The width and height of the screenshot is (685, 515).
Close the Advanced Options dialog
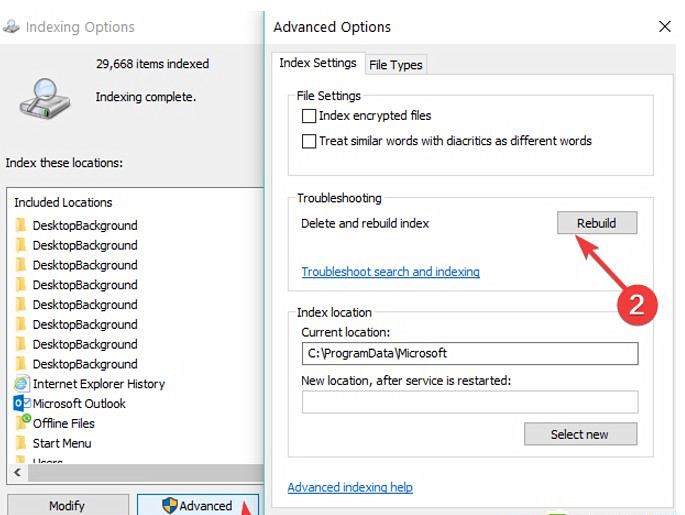click(x=664, y=27)
